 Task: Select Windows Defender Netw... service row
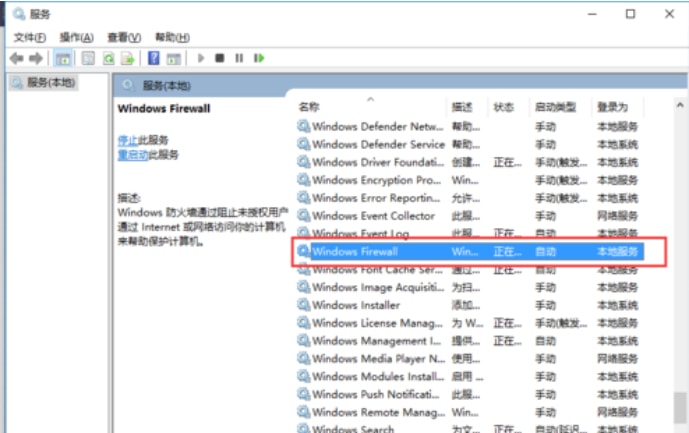point(470,127)
